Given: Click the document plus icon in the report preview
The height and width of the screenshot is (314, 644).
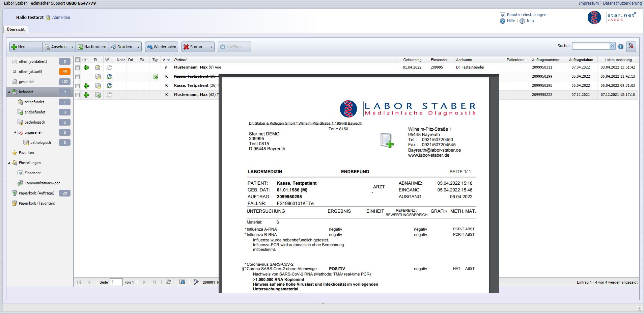Looking at the screenshot, I should pyautogui.click(x=387, y=140).
